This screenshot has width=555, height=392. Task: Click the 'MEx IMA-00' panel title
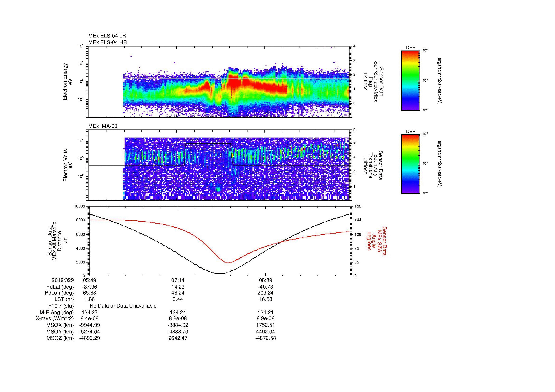click(103, 126)
